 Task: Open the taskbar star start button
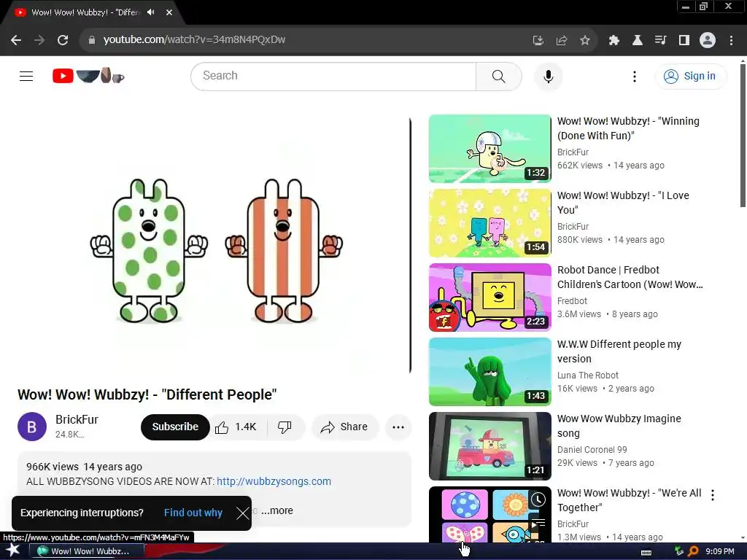12,551
